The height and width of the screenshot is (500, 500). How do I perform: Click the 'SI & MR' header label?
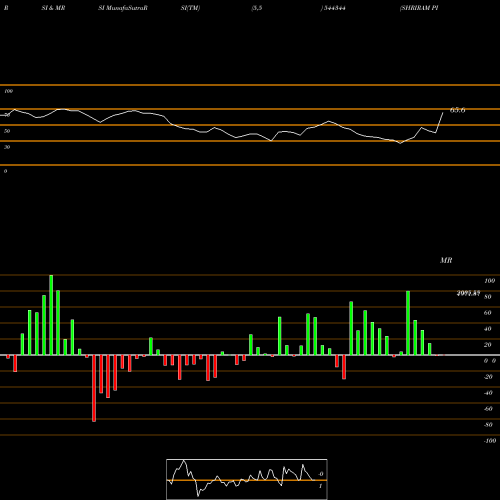pyautogui.click(x=53, y=8)
